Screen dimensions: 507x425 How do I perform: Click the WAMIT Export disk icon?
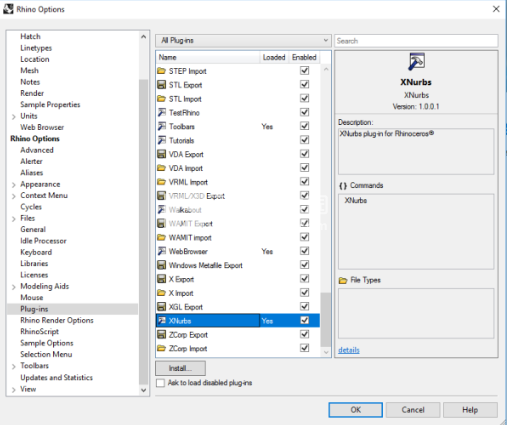[161, 224]
